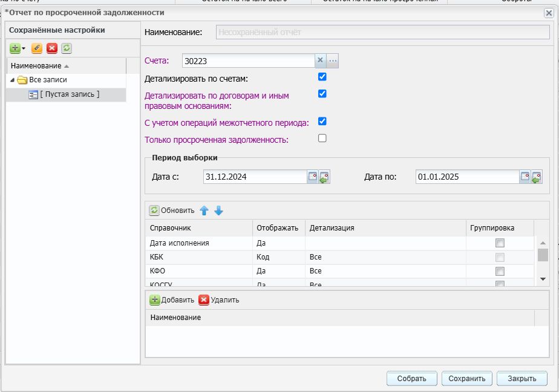The image size is (559, 392).
Task: Open calendar picker for Дата по
Action: pos(525,177)
